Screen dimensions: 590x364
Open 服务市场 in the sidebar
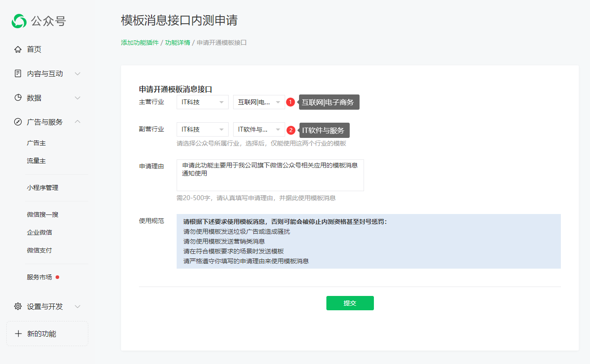click(x=39, y=277)
